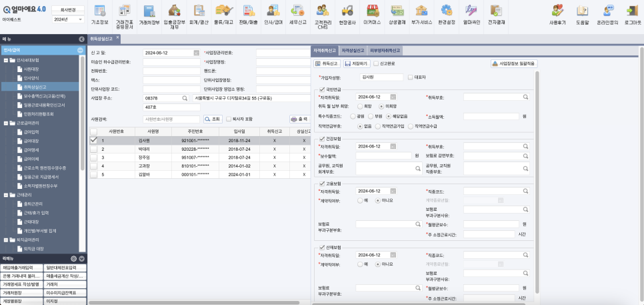Select 광원 for 특수직종코드
The height and width of the screenshot is (305, 644).
pyautogui.click(x=353, y=116)
